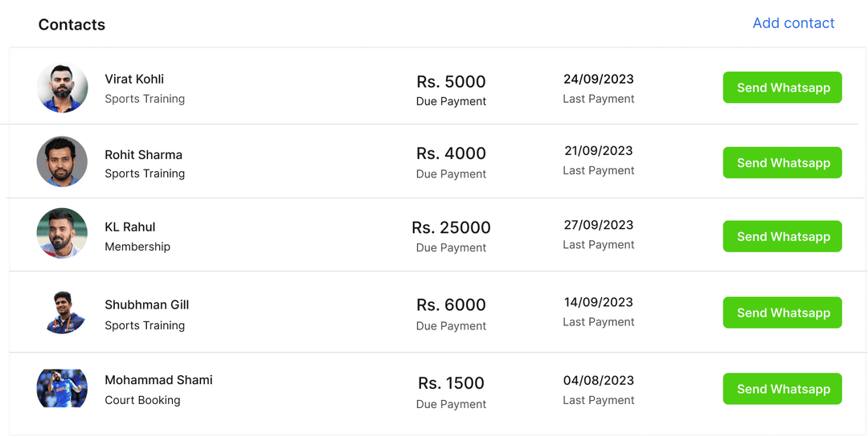Select the Mohammad Shami contact name

tap(158, 380)
